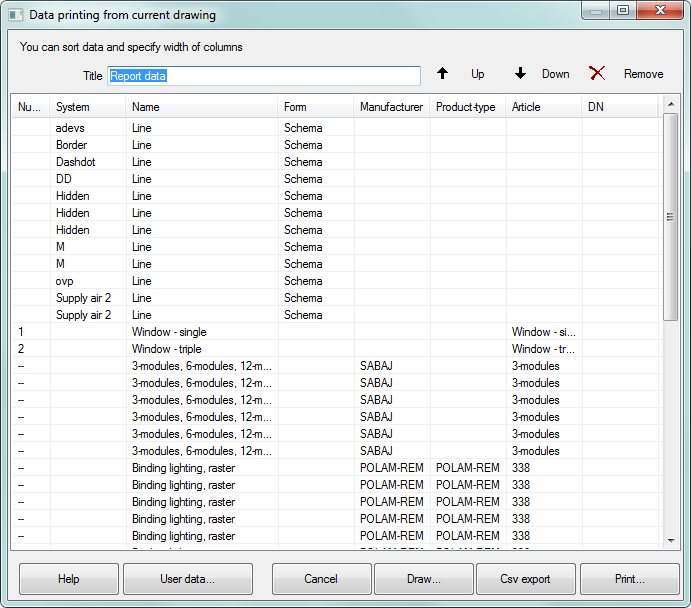Click the red X Remove icon
This screenshot has width=691, height=608.
coord(597,74)
